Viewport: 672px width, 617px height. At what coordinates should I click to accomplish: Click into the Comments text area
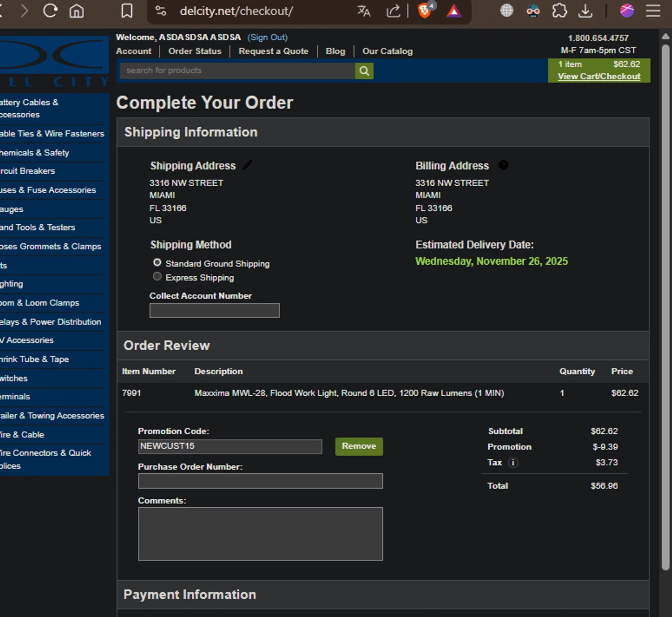[260, 534]
